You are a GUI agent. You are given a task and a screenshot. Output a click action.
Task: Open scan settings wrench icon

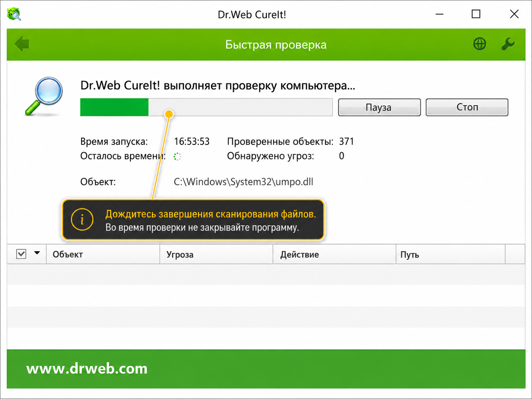[508, 44]
